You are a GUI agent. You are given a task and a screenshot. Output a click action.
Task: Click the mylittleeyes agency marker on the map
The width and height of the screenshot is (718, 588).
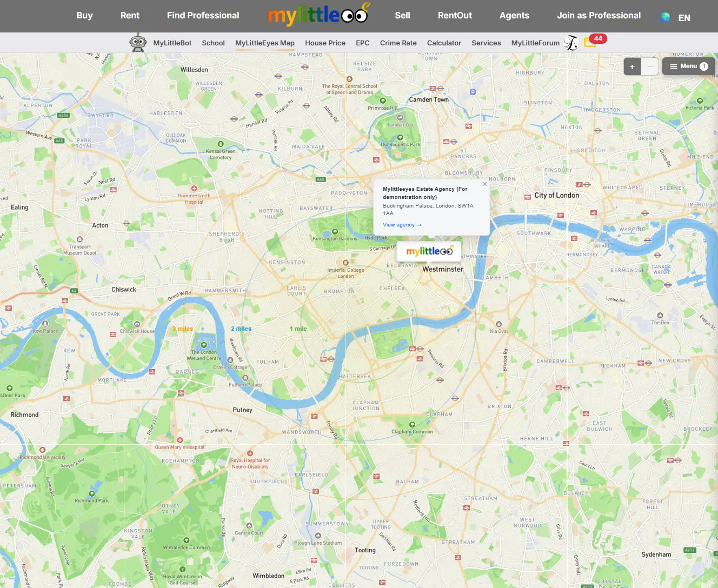(429, 250)
